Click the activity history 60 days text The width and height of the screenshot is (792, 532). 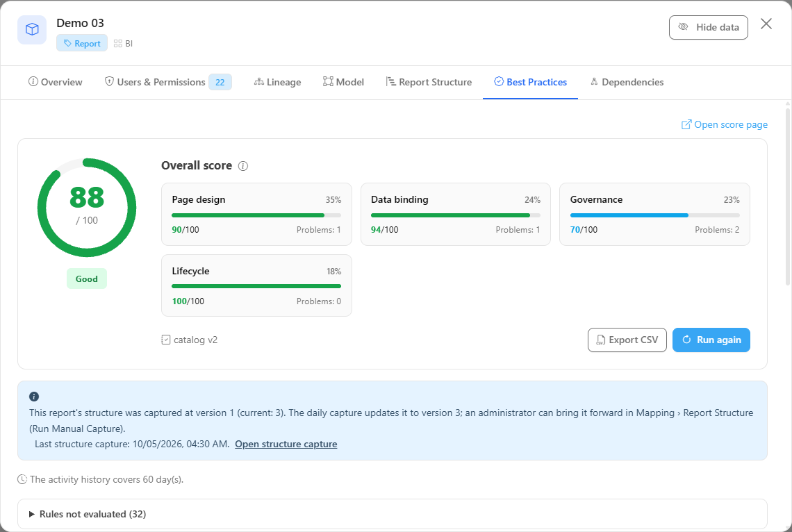tap(106, 479)
